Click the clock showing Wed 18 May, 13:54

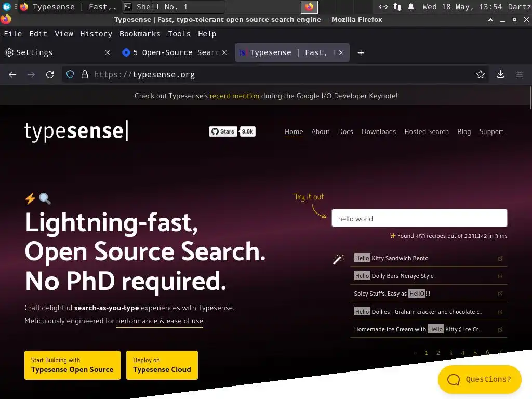[463, 7]
